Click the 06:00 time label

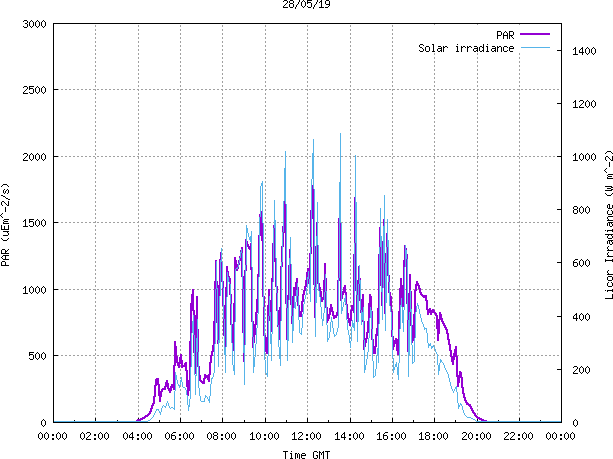point(179,436)
